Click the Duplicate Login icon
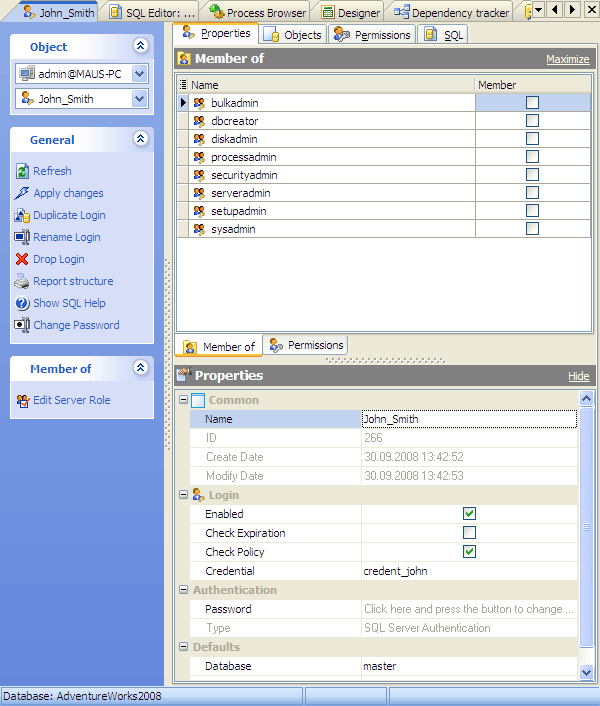600x706 pixels. click(x=23, y=215)
